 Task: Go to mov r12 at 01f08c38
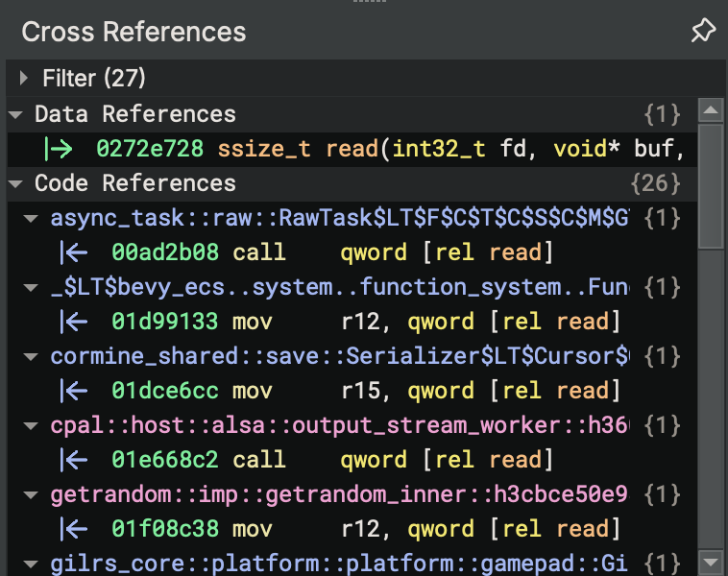(x=352, y=529)
